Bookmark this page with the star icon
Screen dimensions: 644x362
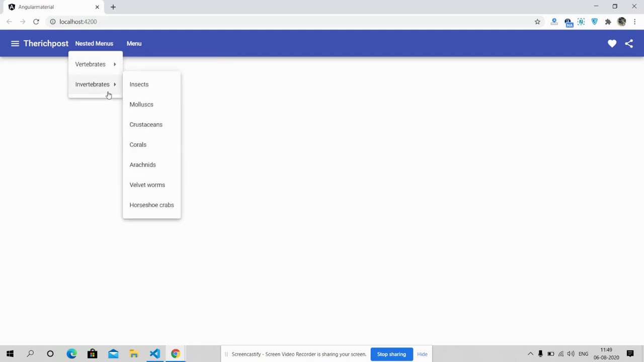coord(537,22)
